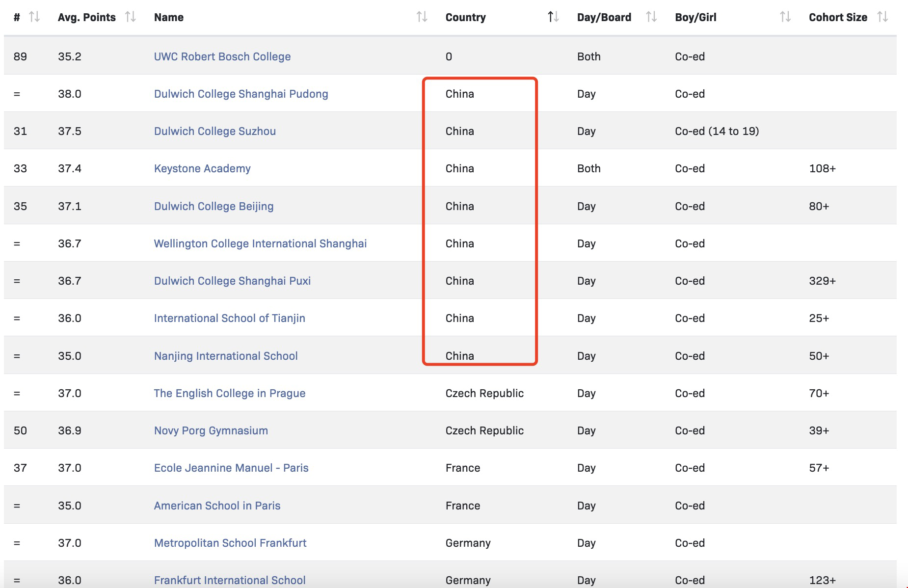The height and width of the screenshot is (588, 908).
Task: Select the 37.5 average points cell
Action: pyautogui.click(x=70, y=131)
